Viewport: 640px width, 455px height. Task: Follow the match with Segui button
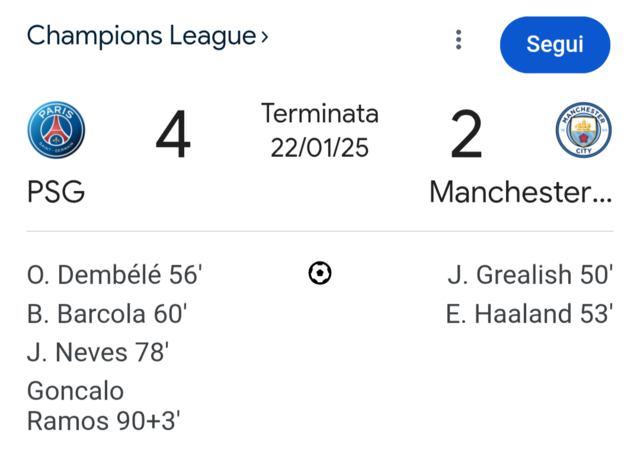555,44
